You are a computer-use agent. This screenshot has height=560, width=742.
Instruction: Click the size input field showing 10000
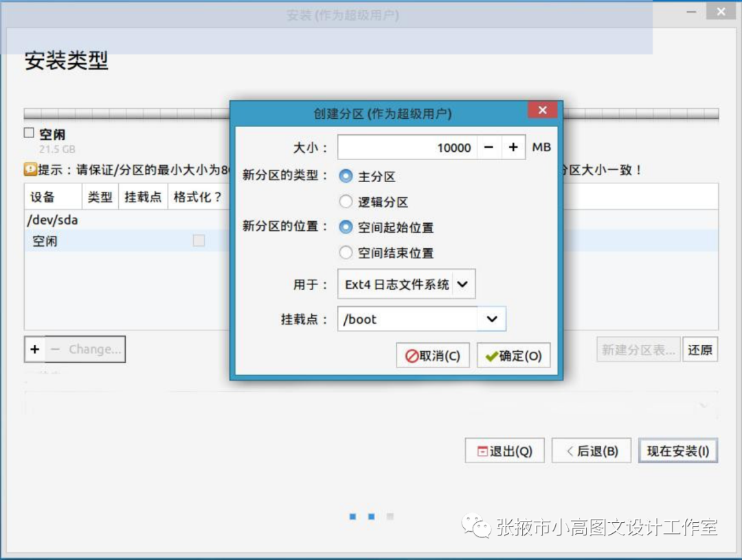pyautogui.click(x=407, y=147)
